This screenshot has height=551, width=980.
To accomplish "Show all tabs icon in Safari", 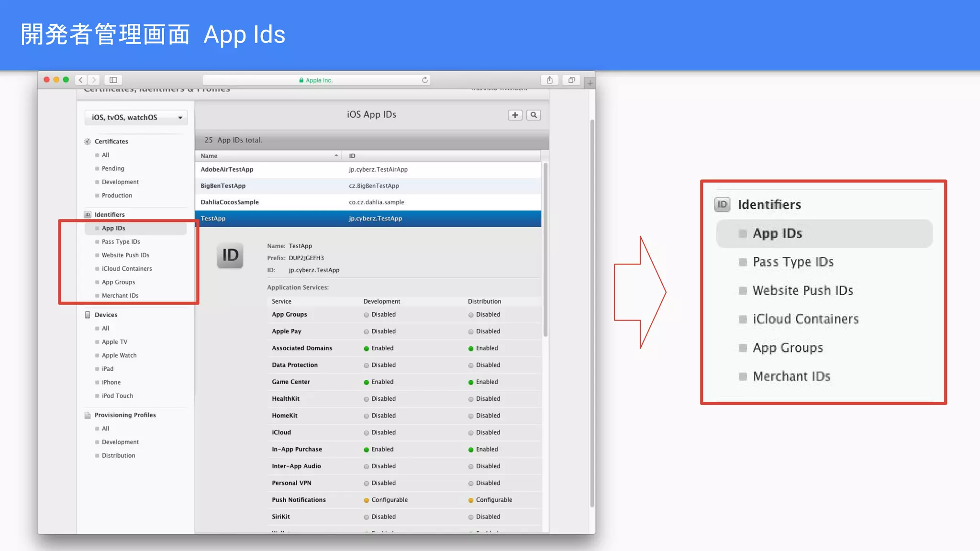I will coord(571,80).
